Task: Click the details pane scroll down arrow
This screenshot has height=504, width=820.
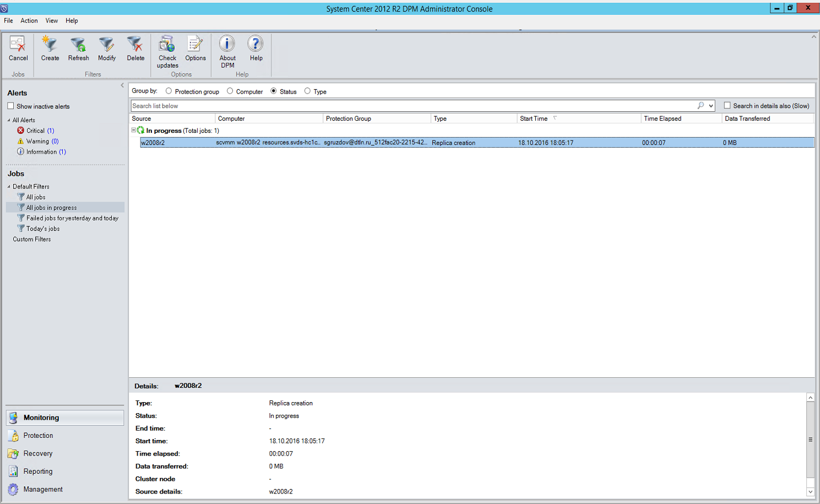Action: (x=810, y=492)
